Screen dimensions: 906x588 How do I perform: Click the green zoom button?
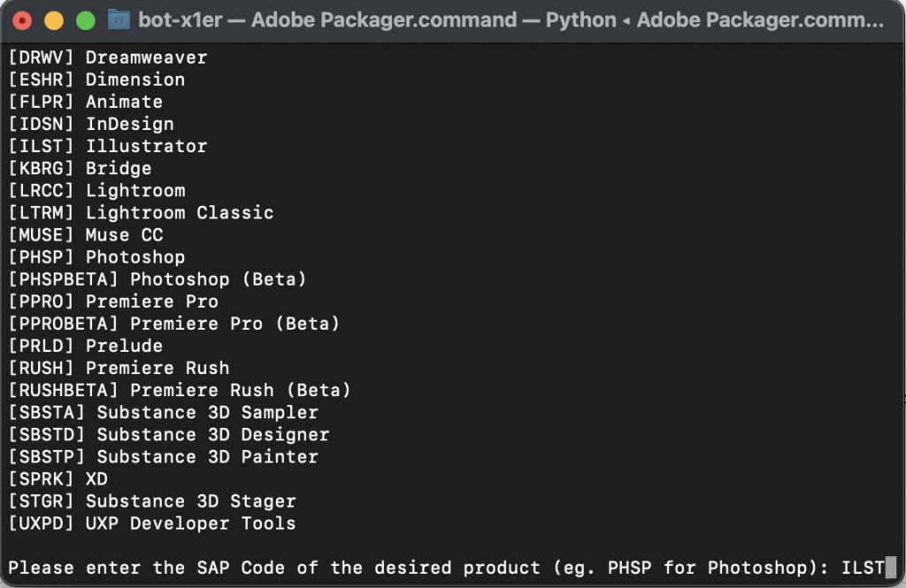86,19
